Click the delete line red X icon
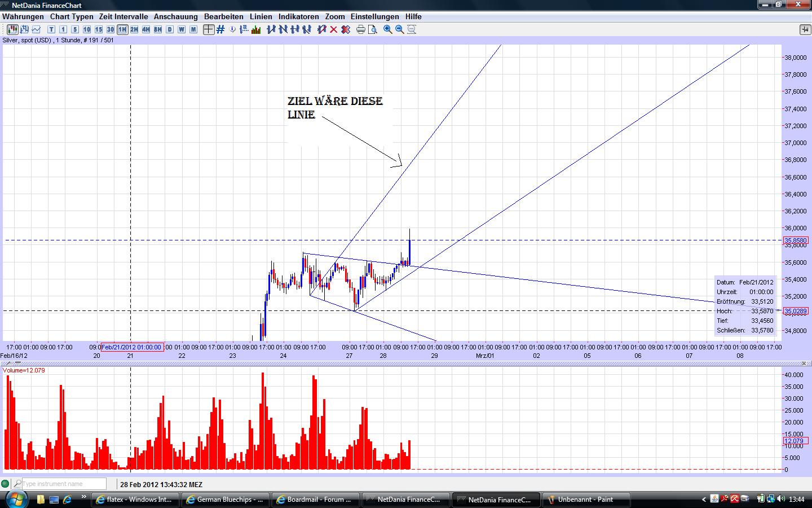 (334, 29)
